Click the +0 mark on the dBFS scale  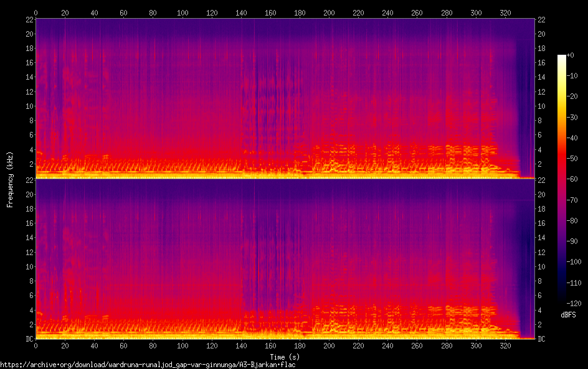(571, 55)
